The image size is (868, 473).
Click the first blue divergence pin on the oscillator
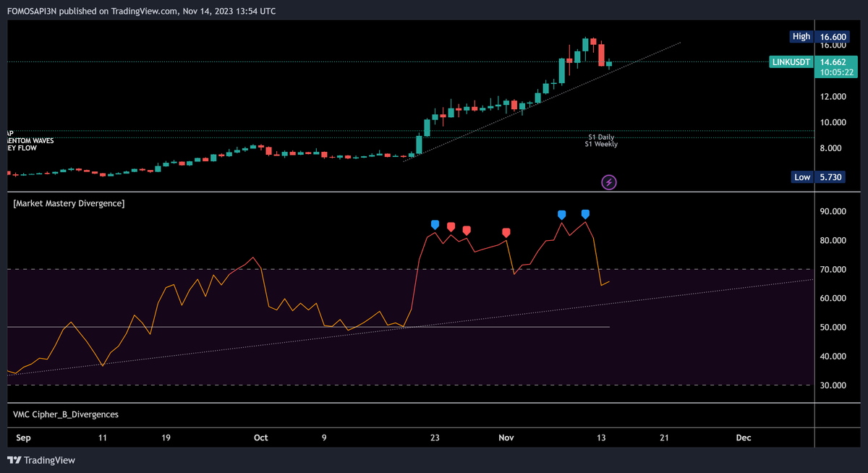coord(434,225)
